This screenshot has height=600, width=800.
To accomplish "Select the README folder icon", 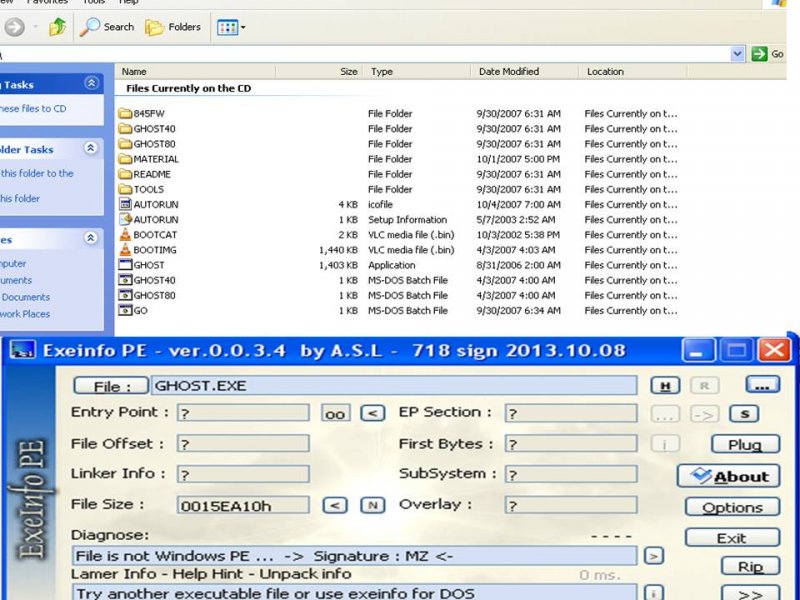I will (125, 174).
